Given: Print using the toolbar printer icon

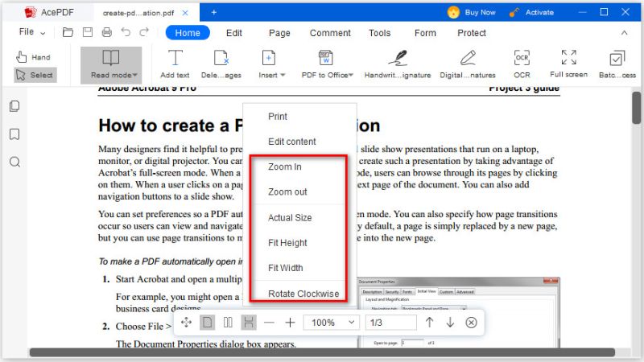Looking at the screenshot, I should click(107, 32).
